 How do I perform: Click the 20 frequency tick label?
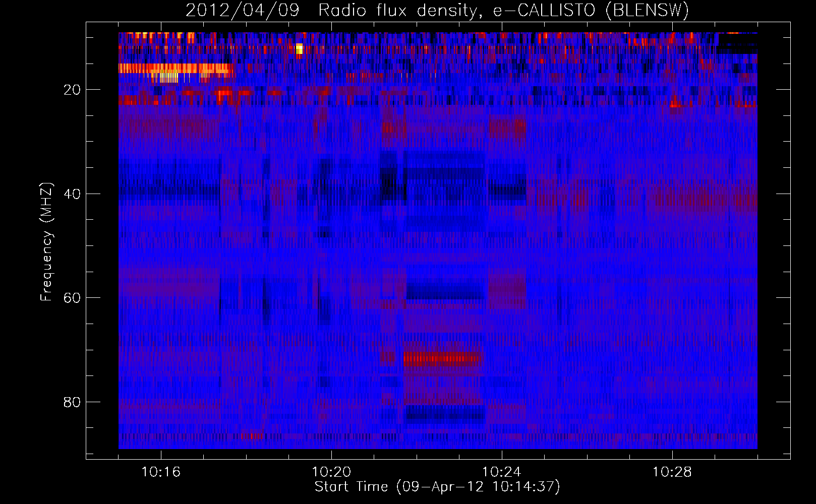pos(73,90)
